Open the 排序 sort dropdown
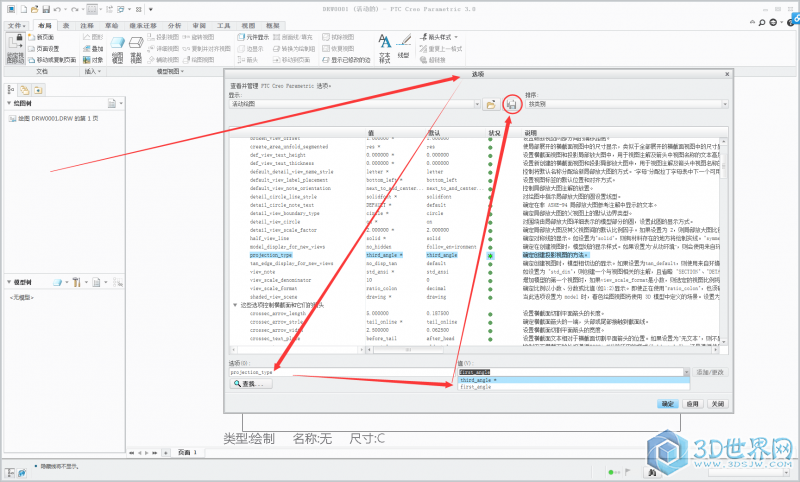The image size is (800, 482). [x=724, y=104]
